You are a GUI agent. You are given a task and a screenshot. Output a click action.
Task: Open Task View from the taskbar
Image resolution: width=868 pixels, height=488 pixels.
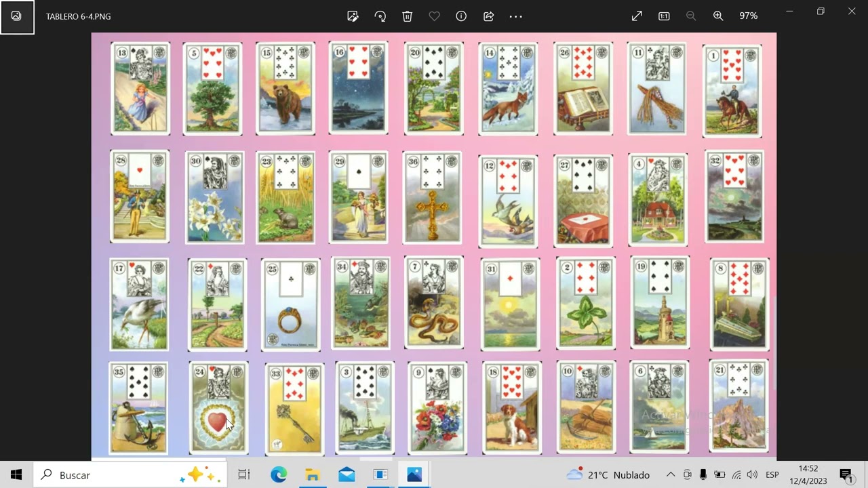pyautogui.click(x=244, y=475)
